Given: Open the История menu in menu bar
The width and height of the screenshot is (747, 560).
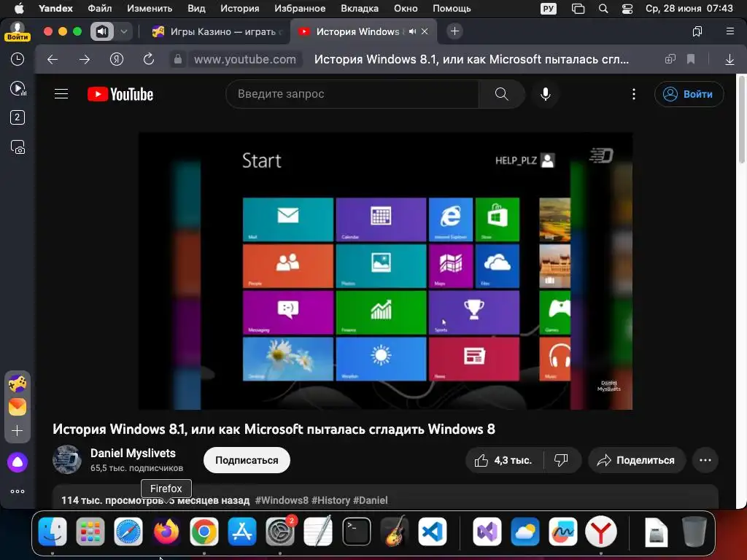Looking at the screenshot, I should (x=239, y=8).
